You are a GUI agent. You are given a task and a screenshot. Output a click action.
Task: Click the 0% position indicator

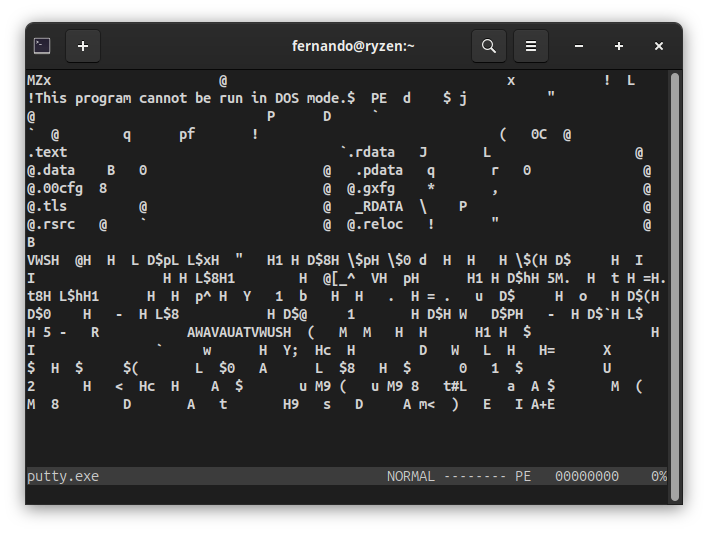click(x=659, y=477)
